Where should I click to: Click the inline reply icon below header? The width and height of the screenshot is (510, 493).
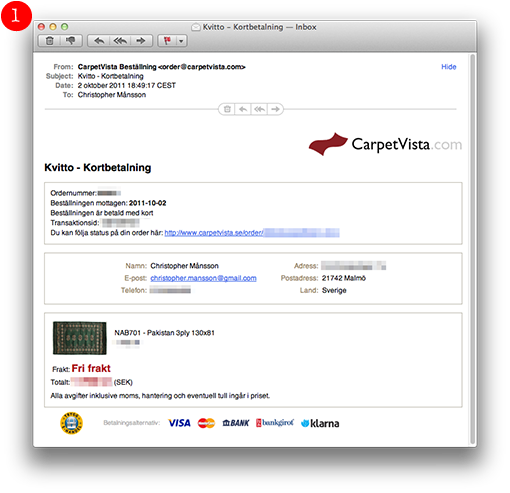tap(243, 109)
